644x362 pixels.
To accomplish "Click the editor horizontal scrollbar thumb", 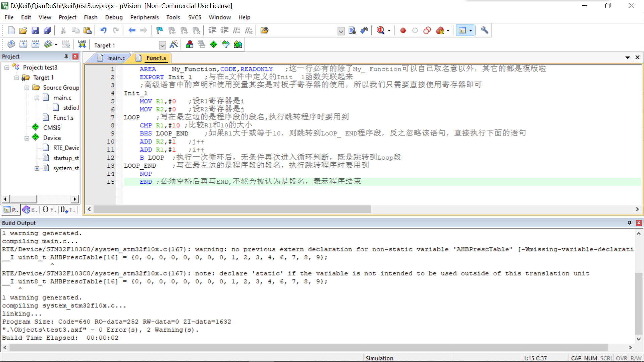I will pyautogui.click(x=232, y=209).
